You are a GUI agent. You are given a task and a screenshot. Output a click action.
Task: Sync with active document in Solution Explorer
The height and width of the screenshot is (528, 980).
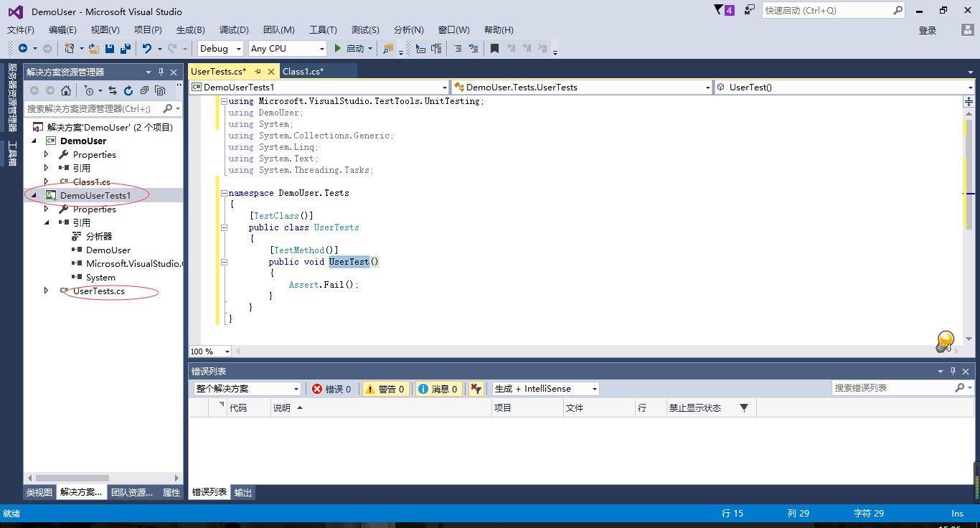click(x=113, y=90)
